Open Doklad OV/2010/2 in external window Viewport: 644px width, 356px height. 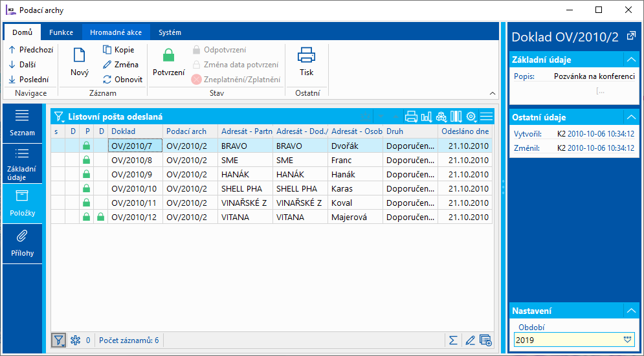tap(631, 36)
